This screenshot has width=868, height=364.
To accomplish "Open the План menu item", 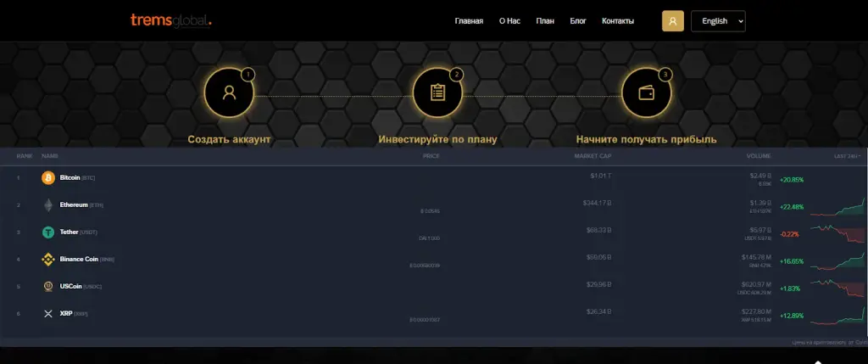I will [545, 21].
